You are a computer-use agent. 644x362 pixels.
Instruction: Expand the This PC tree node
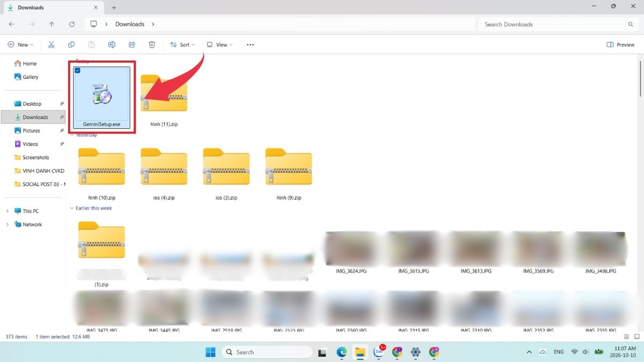8,211
